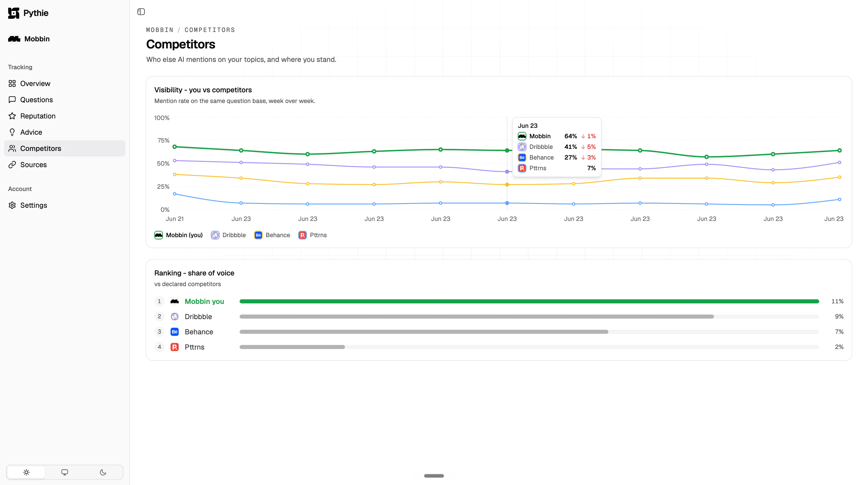Toggle Behance legend series
868x485 pixels.
(x=272, y=235)
